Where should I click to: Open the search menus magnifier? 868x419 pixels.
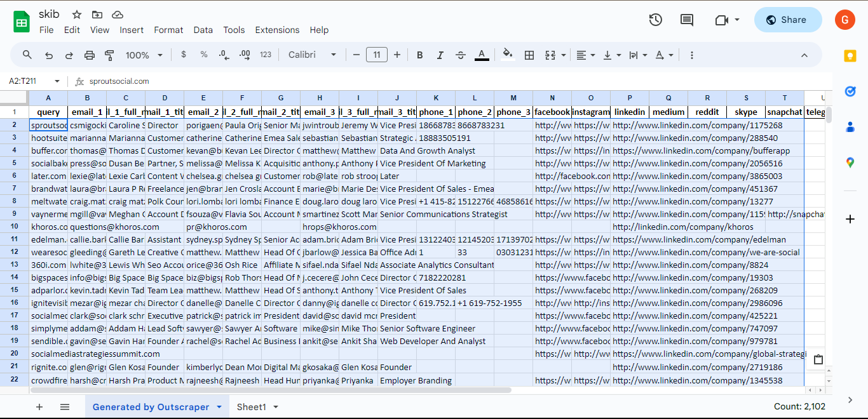(27, 55)
